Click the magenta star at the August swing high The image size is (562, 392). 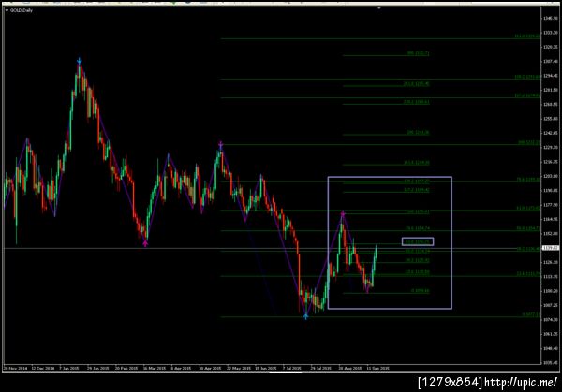tap(343, 213)
